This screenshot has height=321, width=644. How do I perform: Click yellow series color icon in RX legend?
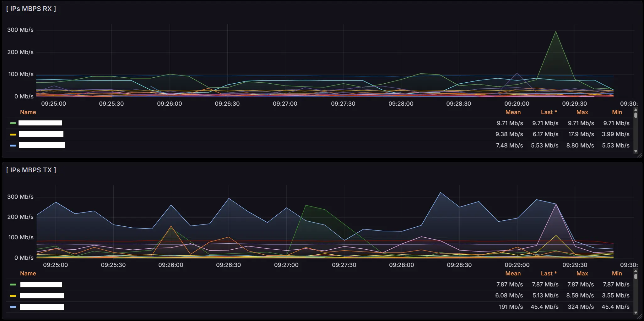click(x=13, y=135)
